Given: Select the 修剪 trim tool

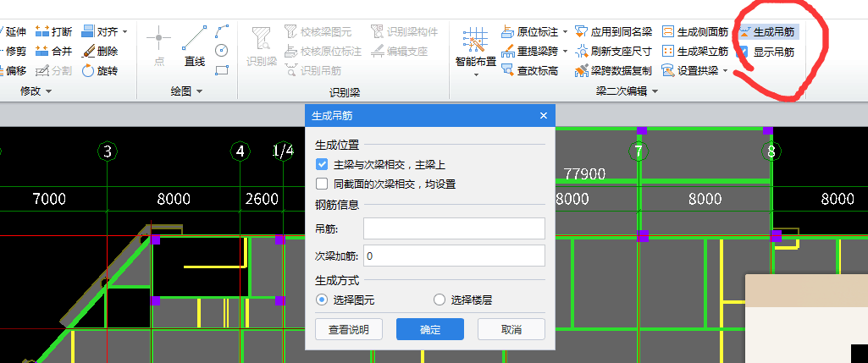Looking at the screenshot, I should pyautogui.click(x=14, y=52).
